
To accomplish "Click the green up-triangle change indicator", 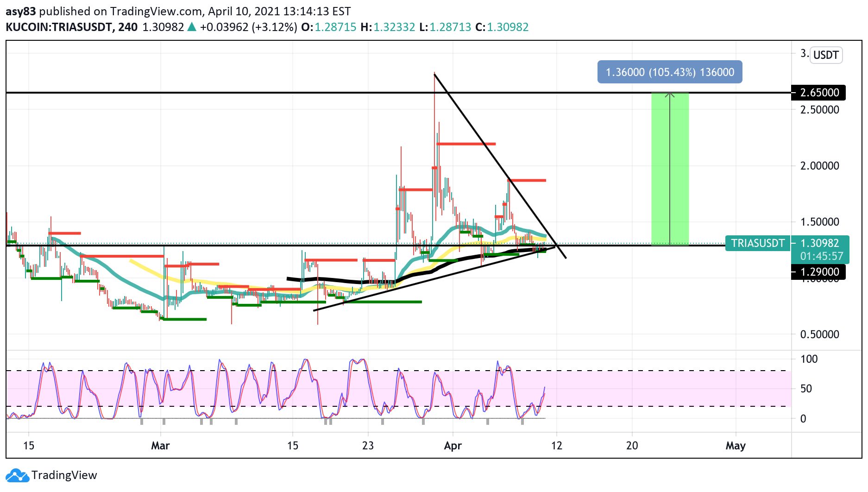I will [x=192, y=27].
